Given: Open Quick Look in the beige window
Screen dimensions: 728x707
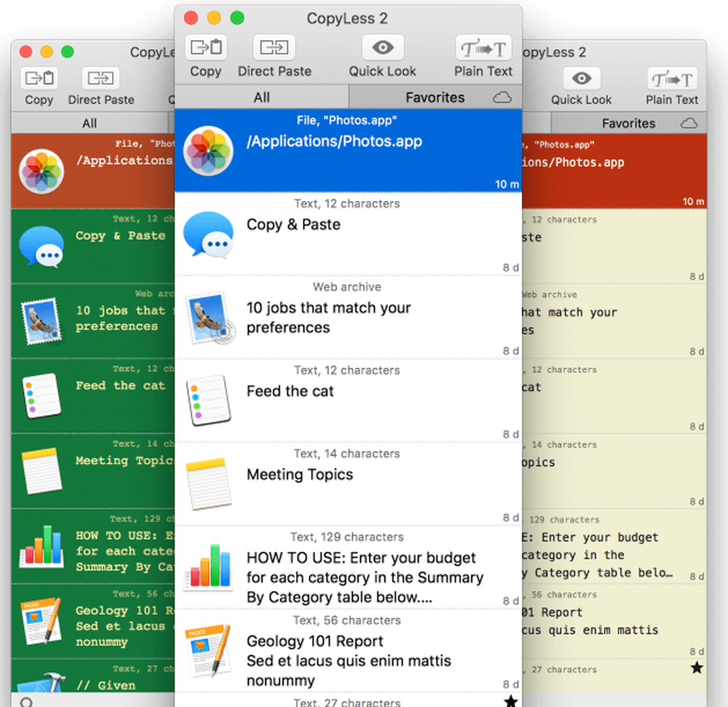Looking at the screenshot, I should (581, 78).
